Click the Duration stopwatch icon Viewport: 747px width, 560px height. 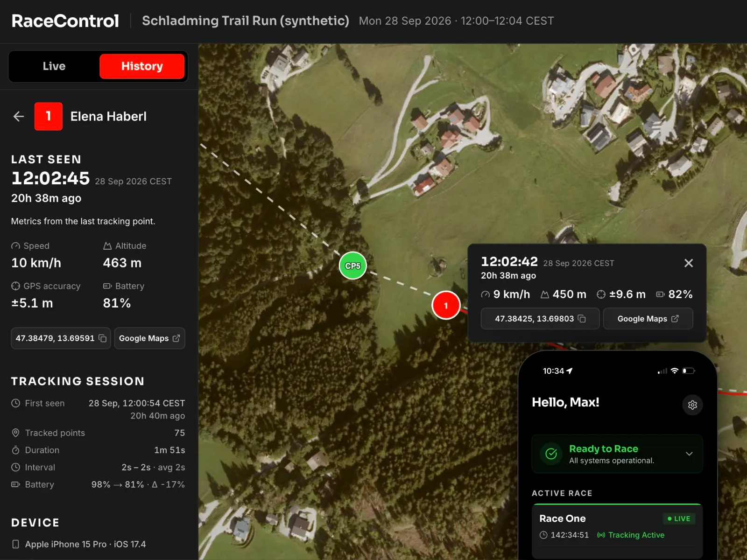(15, 450)
